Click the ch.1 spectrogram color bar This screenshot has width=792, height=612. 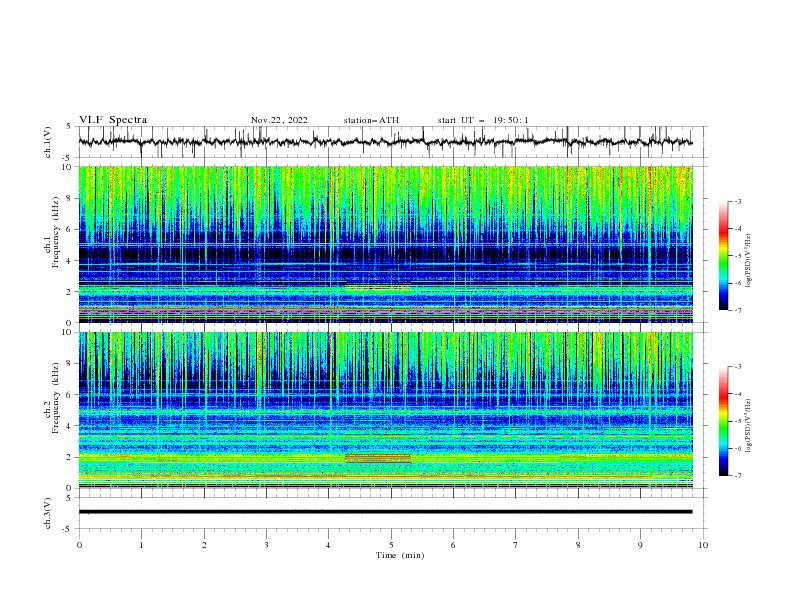tap(723, 256)
